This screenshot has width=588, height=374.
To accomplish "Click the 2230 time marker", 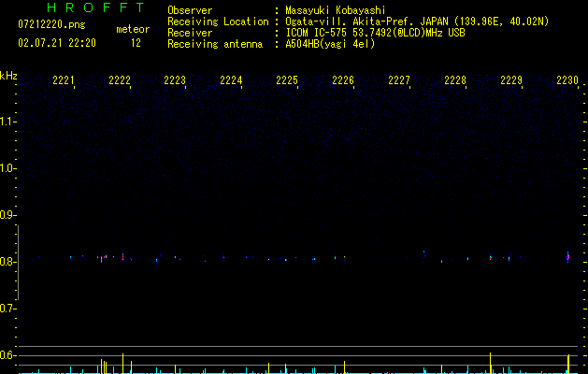I will tap(567, 80).
